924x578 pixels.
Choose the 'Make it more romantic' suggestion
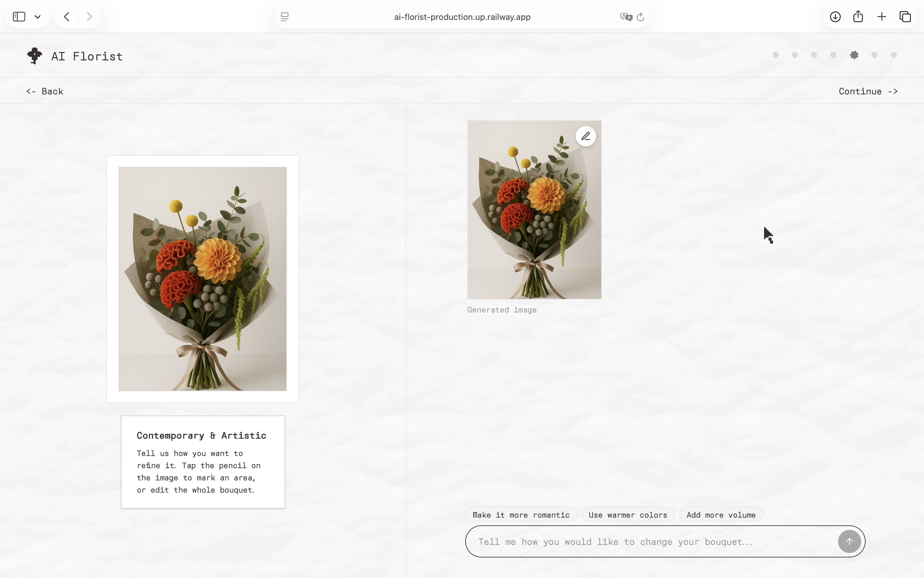(x=521, y=514)
